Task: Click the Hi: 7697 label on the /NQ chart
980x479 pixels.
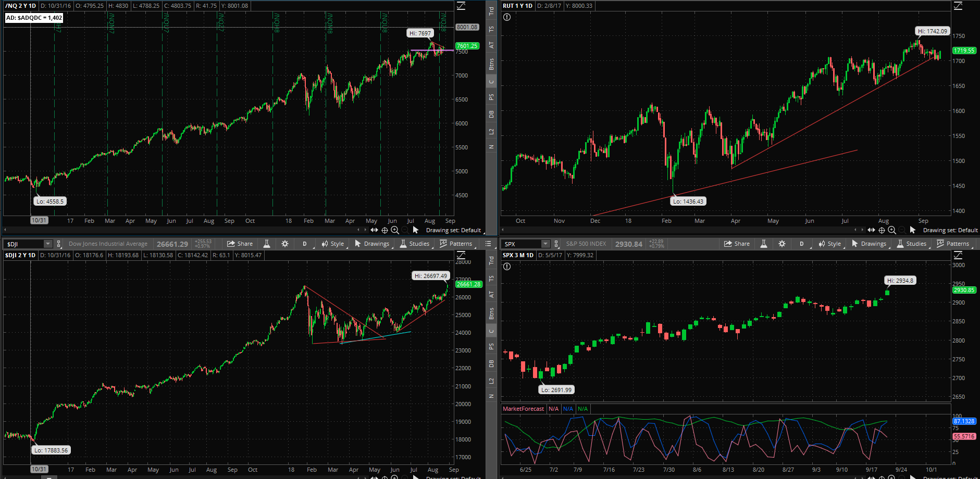Action: tap(420, 33)
